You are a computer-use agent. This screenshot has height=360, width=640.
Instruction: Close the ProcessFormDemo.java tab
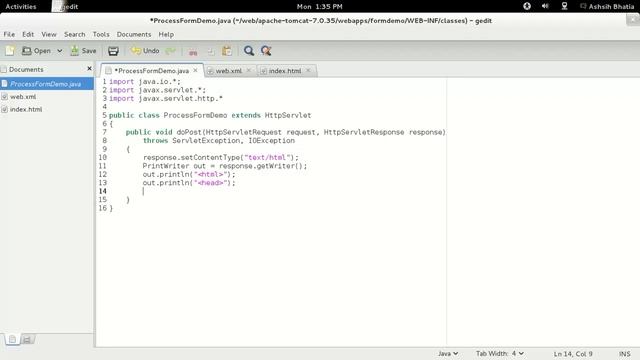point(196,70)
